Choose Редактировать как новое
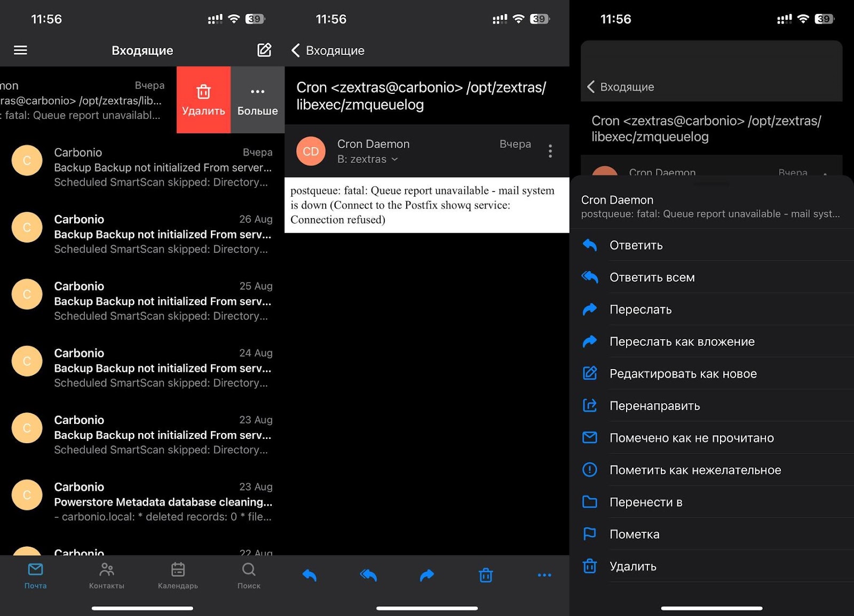Viewport: 854px width, 616px height. pos(712,373)
